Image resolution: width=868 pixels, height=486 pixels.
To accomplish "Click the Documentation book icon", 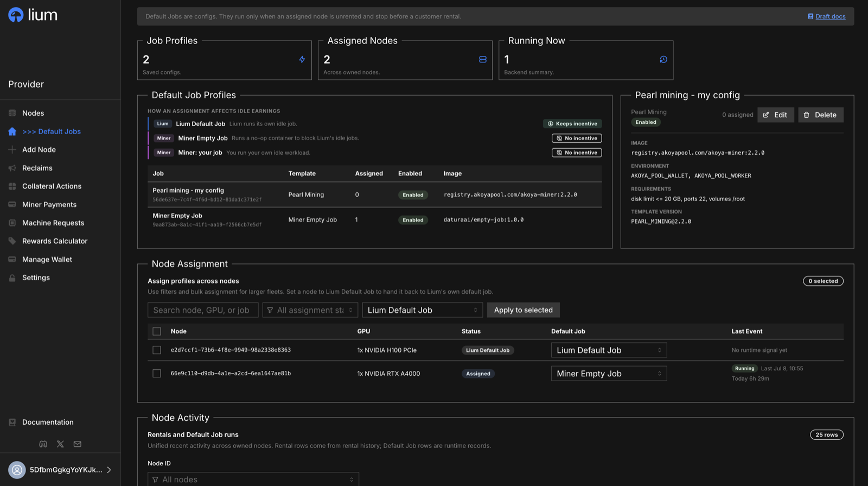I will click(12, 422).
